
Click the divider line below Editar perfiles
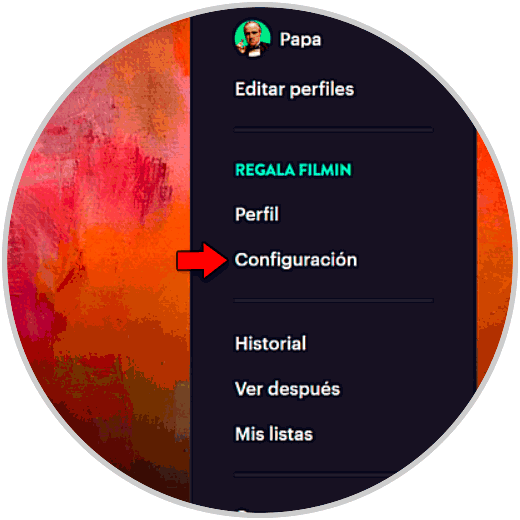click(x=333, y=129)
